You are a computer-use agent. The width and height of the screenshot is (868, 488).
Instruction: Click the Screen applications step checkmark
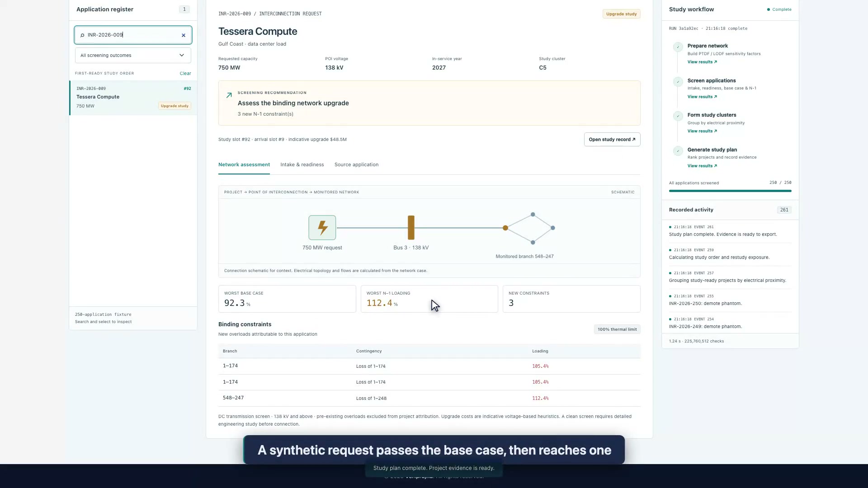(678, 82)
